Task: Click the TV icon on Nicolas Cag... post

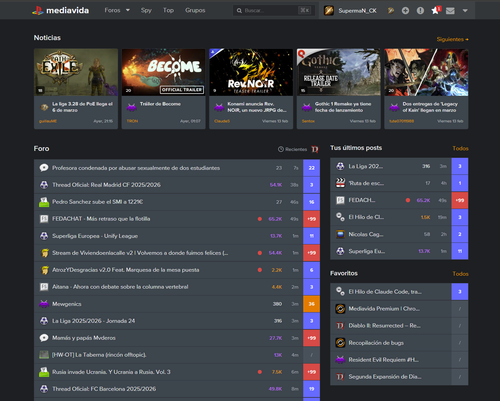Action: [x=340, y=234]
